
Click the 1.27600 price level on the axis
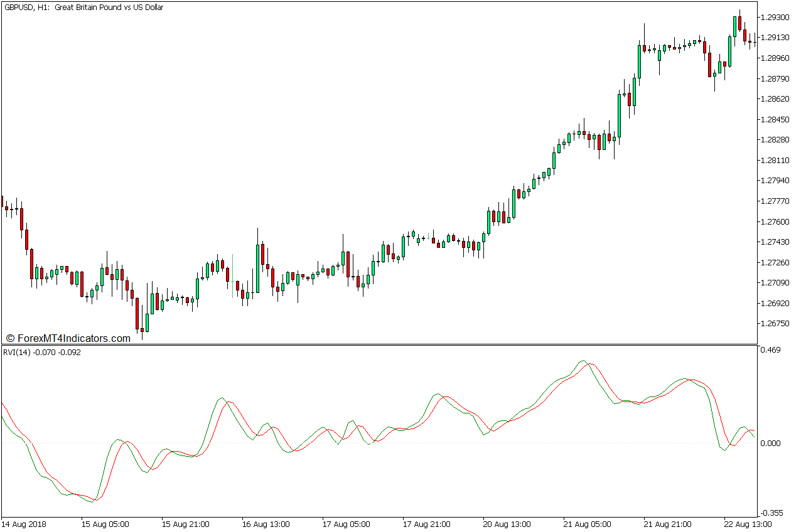(774, 221)
